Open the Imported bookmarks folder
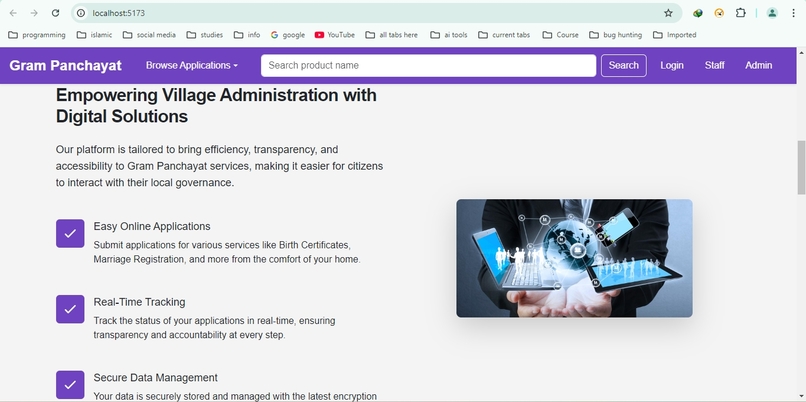This screenshot has width=806, height=402. pos(675,35)
